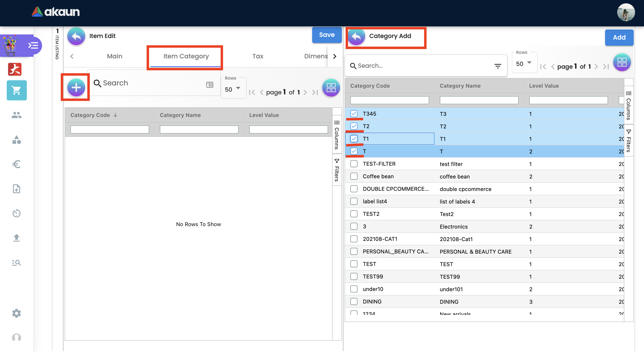Image resolution: width=644 pixels, height=352 pixels.
Task: Open Rows dropdown in Category Add panel
Action: point(524,64)
